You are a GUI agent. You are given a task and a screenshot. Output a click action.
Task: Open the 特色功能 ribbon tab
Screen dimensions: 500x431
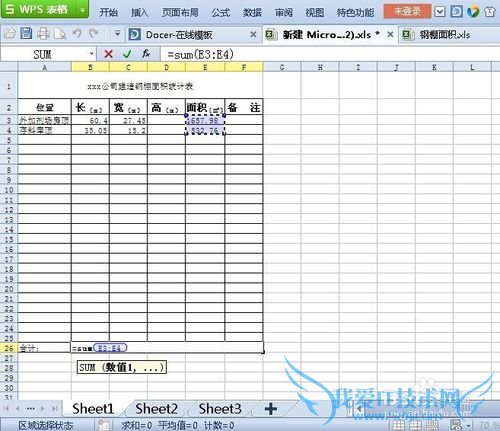click(355, 13)
